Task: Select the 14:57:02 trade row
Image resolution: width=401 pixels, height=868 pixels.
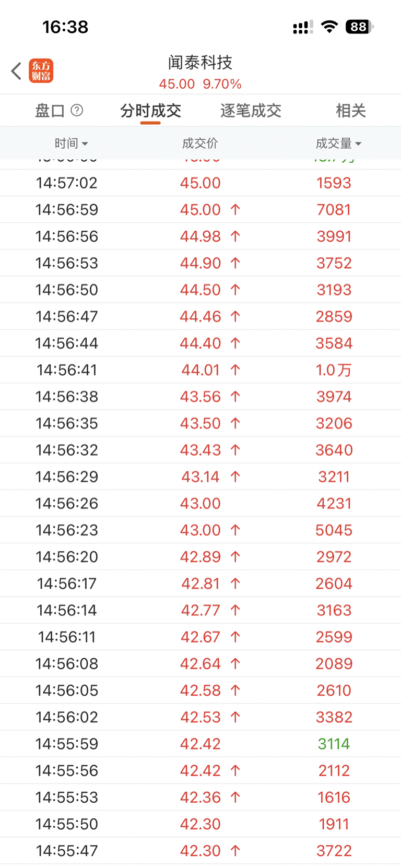Action: coord(200,183)
